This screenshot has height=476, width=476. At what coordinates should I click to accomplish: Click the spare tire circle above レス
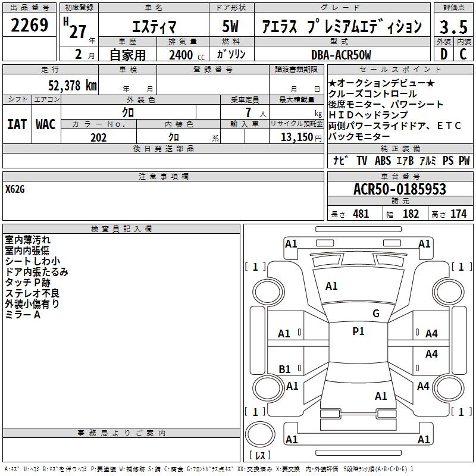coord(260,434)
